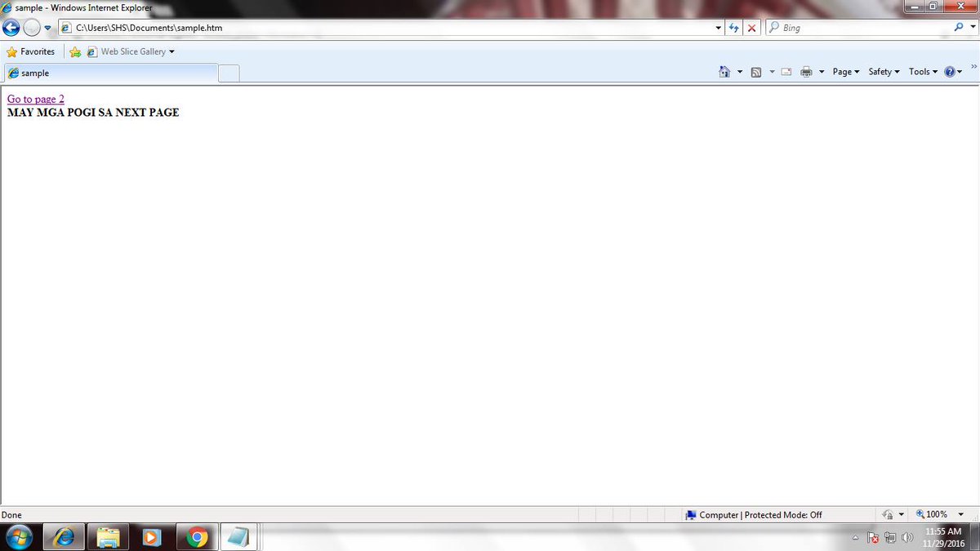Image resolution: width=980 pixels, height=551 pixels.
Task: Click the status bar security lock icon
Action: 889,514
